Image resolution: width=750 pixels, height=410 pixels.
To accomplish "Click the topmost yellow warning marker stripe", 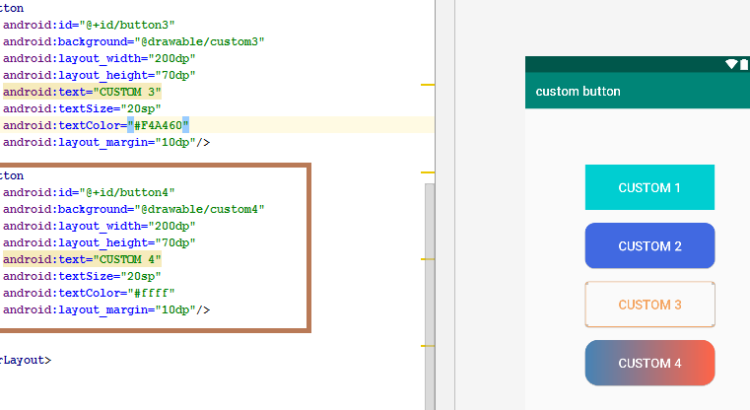I will [x=428, y=86].
